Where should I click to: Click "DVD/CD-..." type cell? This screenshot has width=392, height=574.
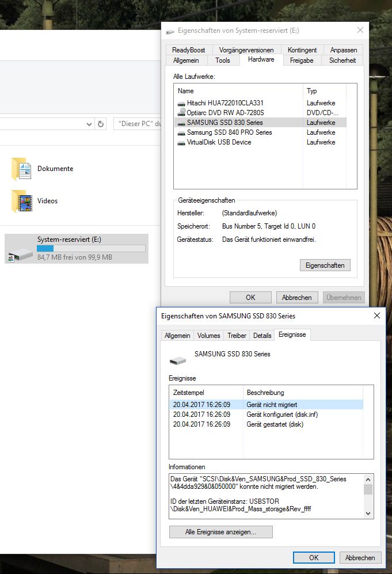pos(322,113)
